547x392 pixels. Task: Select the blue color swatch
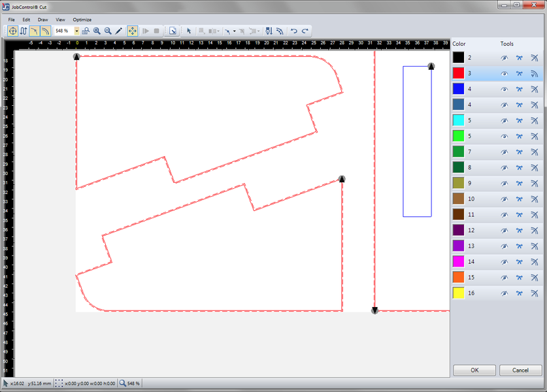pyautogui.click(x=458, y=89)
